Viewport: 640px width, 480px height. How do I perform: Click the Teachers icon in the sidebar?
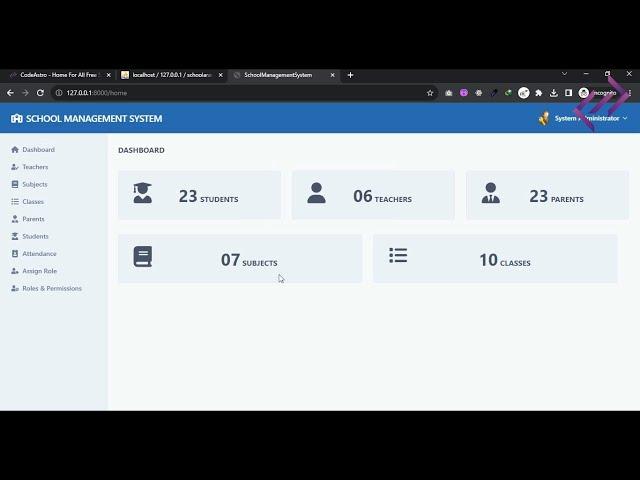pos(15,167)
